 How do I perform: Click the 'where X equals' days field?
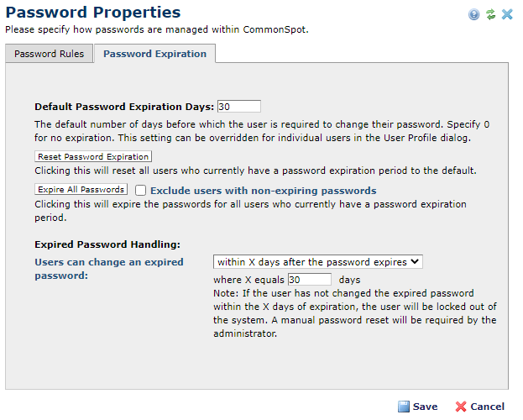(309, 279)
